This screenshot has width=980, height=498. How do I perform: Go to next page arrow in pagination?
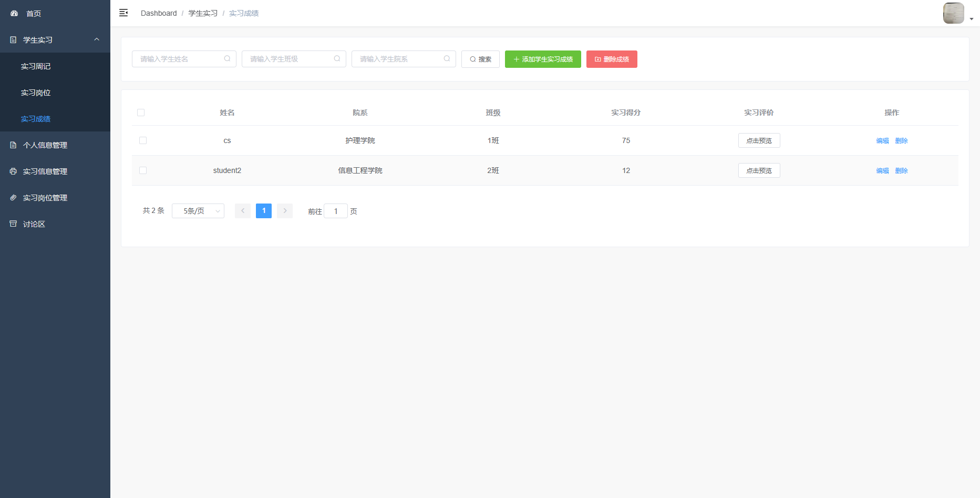(x=285, y=211)
